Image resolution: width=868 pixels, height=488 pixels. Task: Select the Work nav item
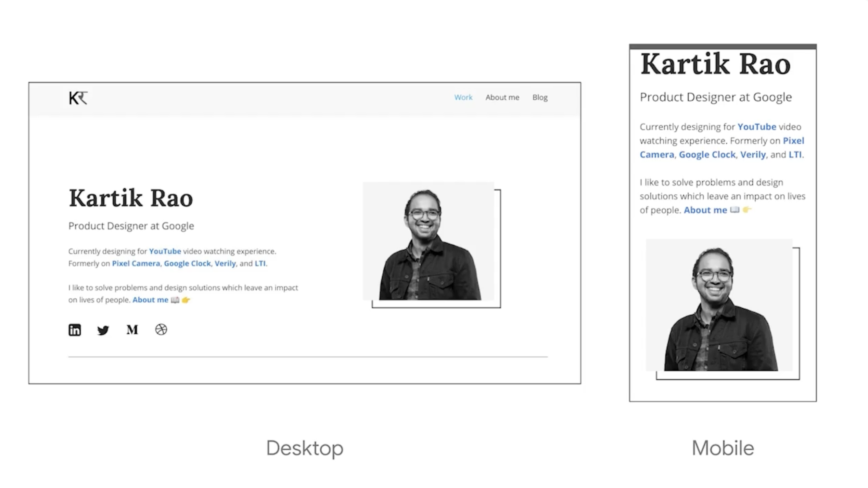(x=463, y=98)
